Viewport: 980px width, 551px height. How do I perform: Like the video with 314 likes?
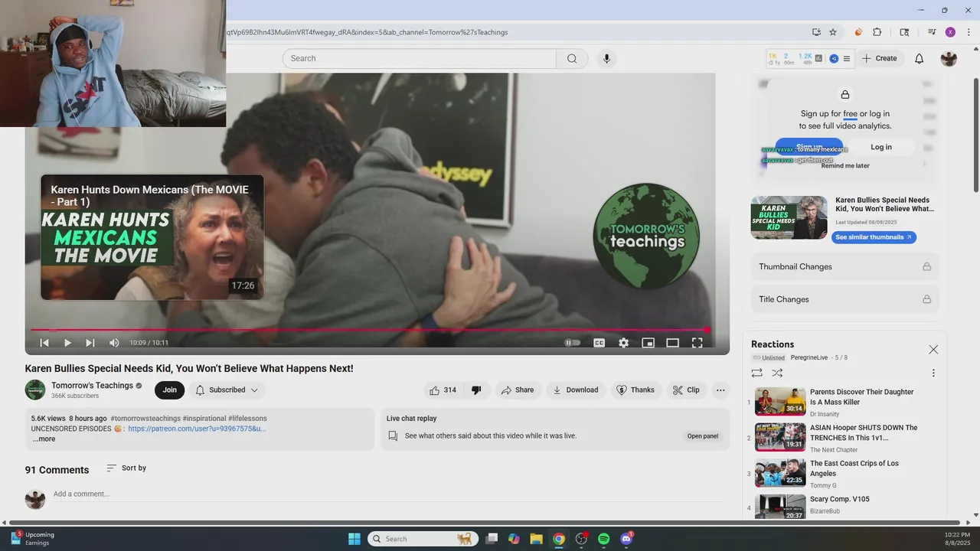443,390
